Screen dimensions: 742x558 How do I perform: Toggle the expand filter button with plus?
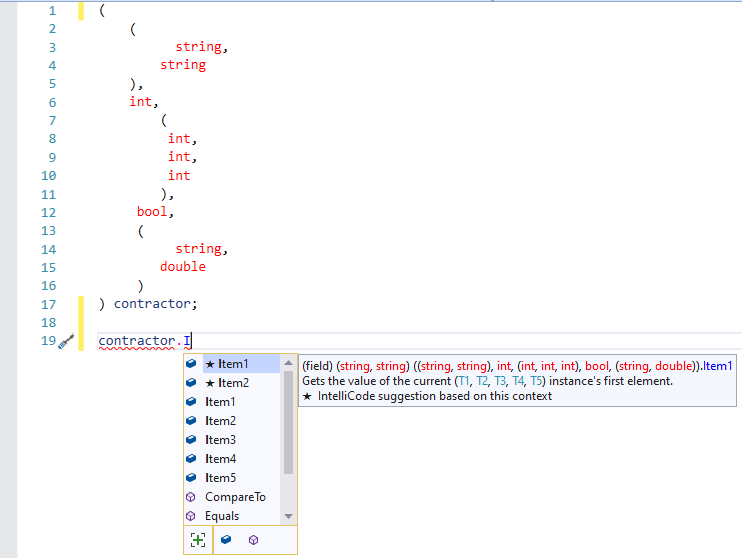click(198, 540)
